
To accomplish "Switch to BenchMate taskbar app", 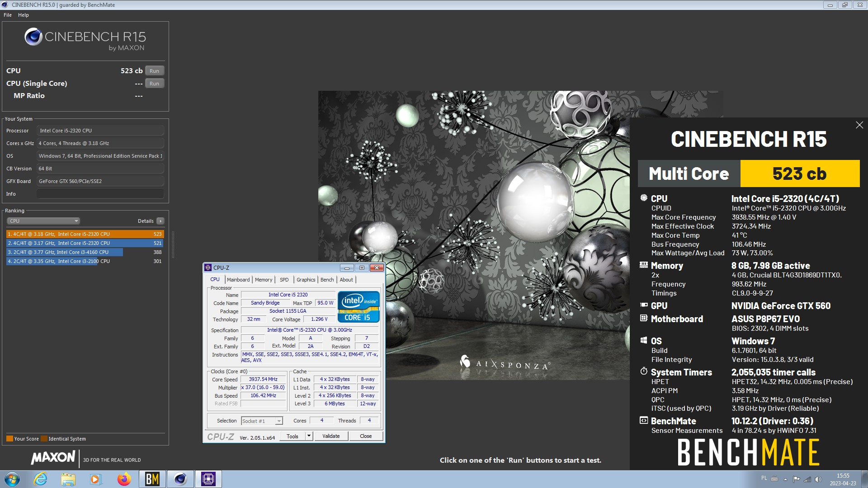I will pyautogui.click(x=152, y=479).
